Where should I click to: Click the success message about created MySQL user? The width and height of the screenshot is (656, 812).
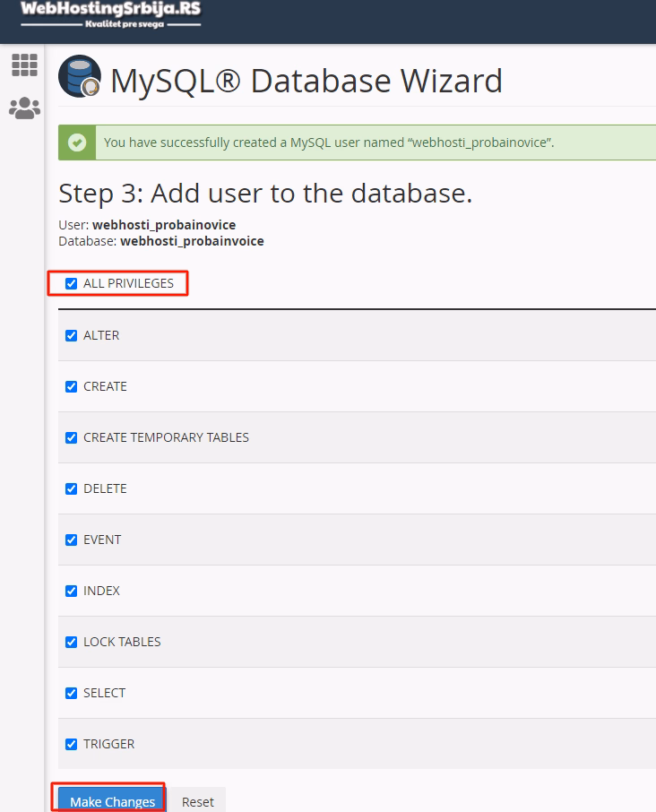[329, 143]
